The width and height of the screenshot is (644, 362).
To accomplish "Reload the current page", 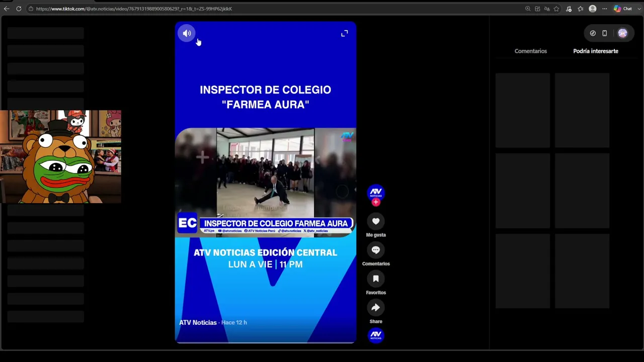I will (x=19, y=9).
